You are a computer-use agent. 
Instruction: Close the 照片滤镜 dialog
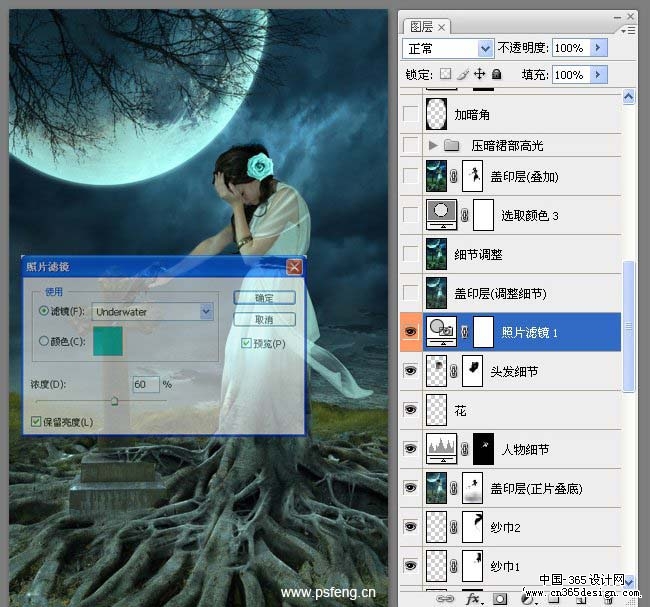pos(294,267)
